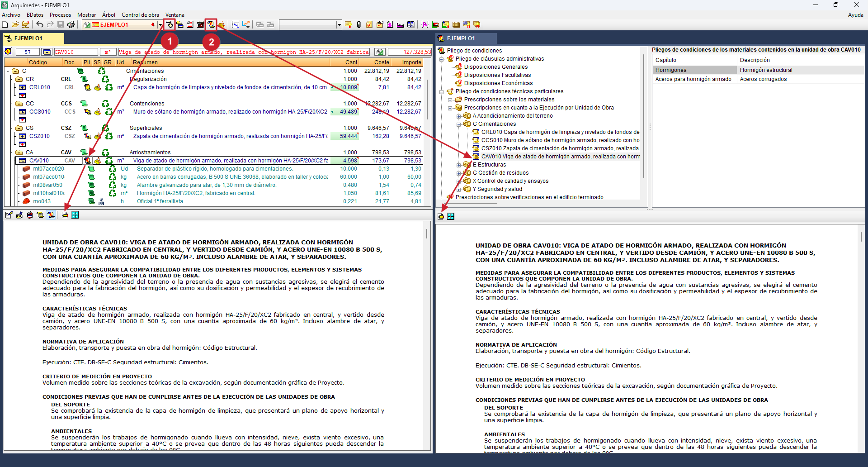Click the factory icon in top toolbar
The width and height of the screenshot is (868, 467).
[401, 24]
